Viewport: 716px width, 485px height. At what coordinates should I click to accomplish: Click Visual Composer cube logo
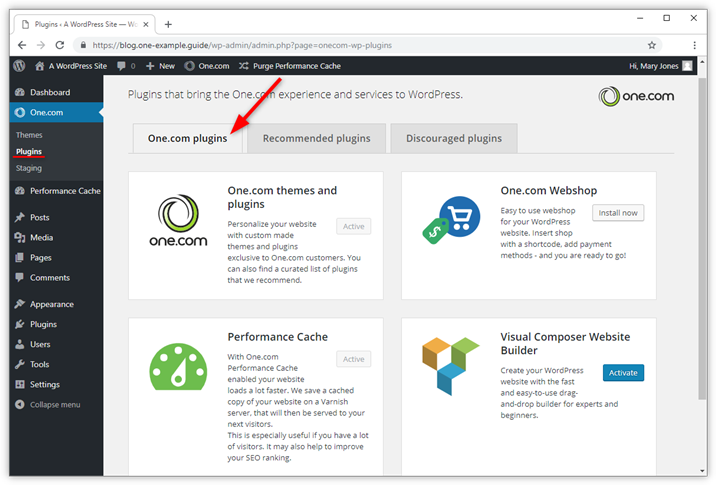(x=451, y=366)
